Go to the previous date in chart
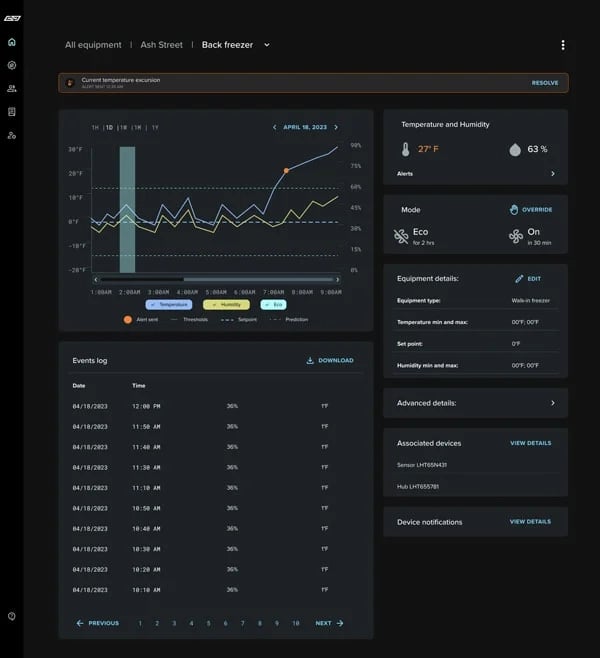The image size is (600, 658). click(x=274, y=127)
